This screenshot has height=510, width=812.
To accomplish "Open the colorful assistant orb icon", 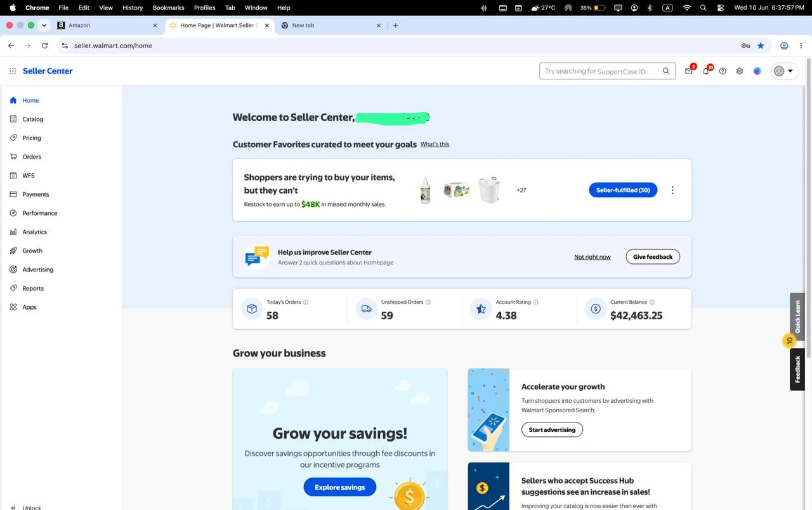I will click(757, 71).
